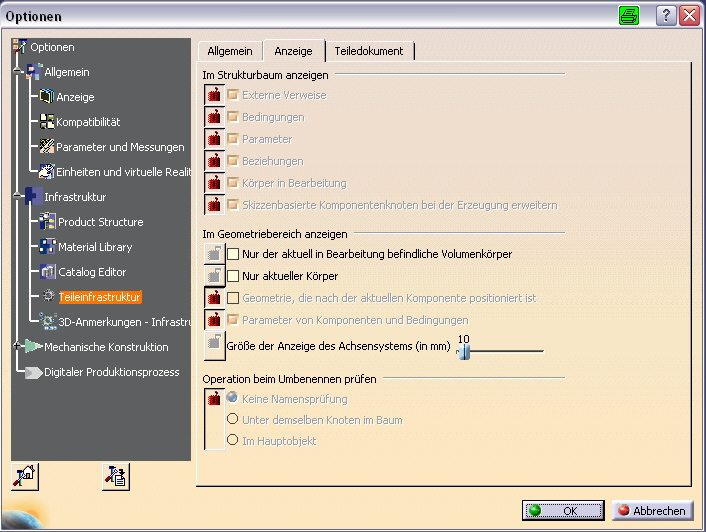Click open lock beside Nur der aktuell Volumenkörper

coord(214,253)
